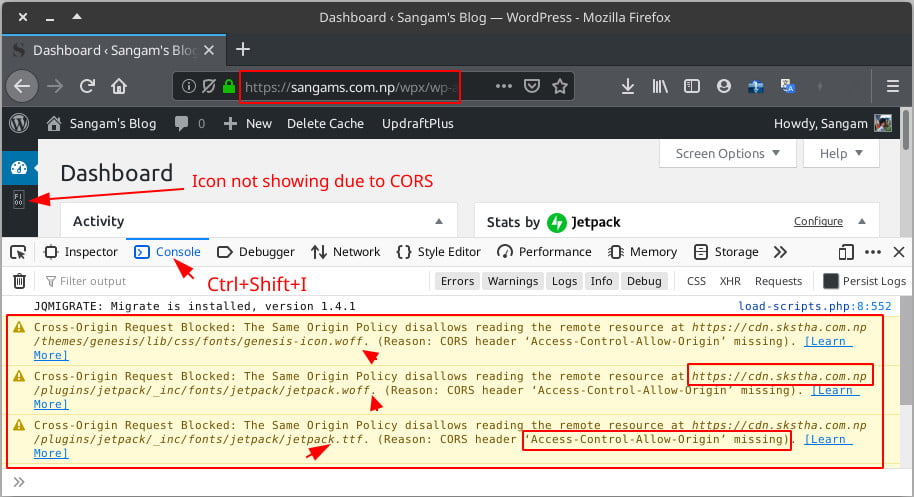The width and height of the screenshot is (914, 497).
Task: Reload the page with the refresh icon
Action: pyautogui.click(x=87, y=87)
